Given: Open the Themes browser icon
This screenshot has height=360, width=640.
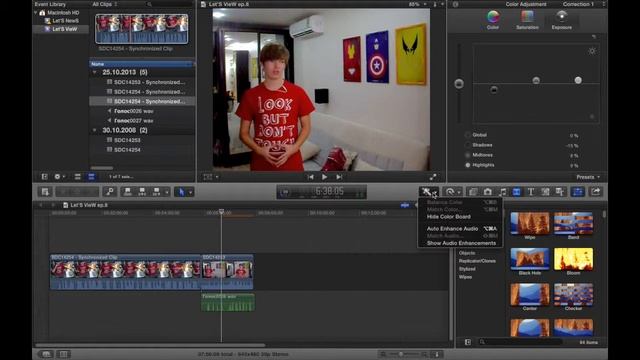Looking at the screenshot, I should click(x=560, y=192).
